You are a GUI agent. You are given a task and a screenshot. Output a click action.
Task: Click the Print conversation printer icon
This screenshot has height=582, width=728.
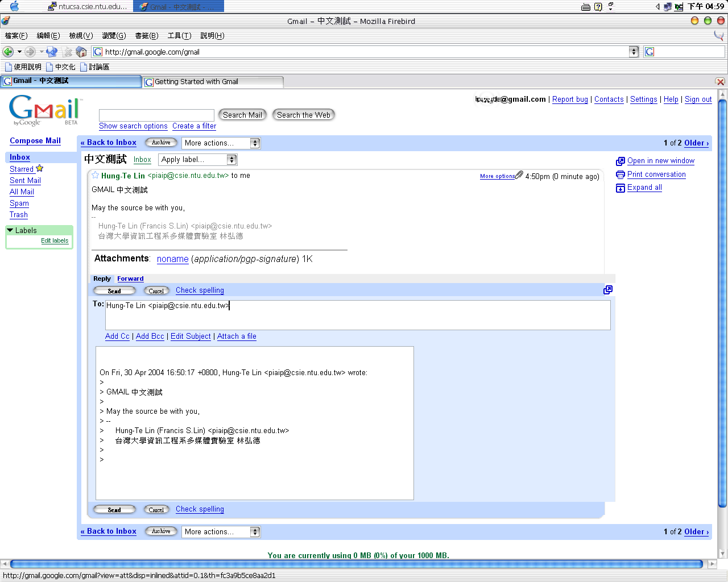pos(621,174)
